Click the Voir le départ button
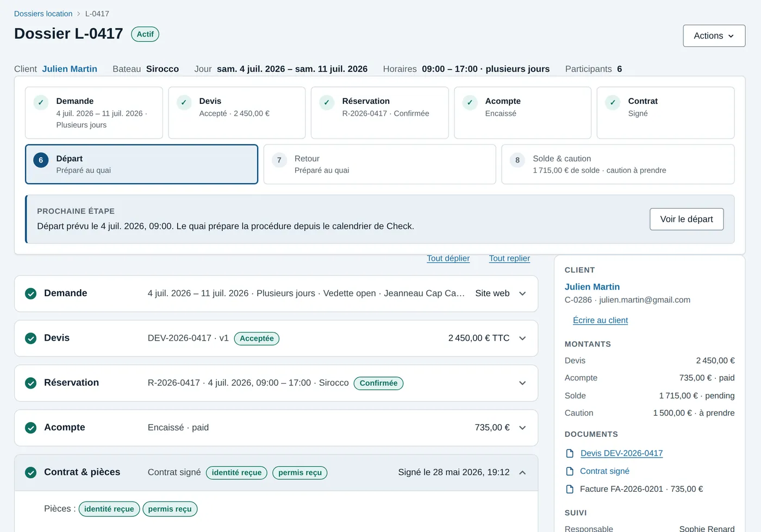761x532 pixels. coord(687,219)
